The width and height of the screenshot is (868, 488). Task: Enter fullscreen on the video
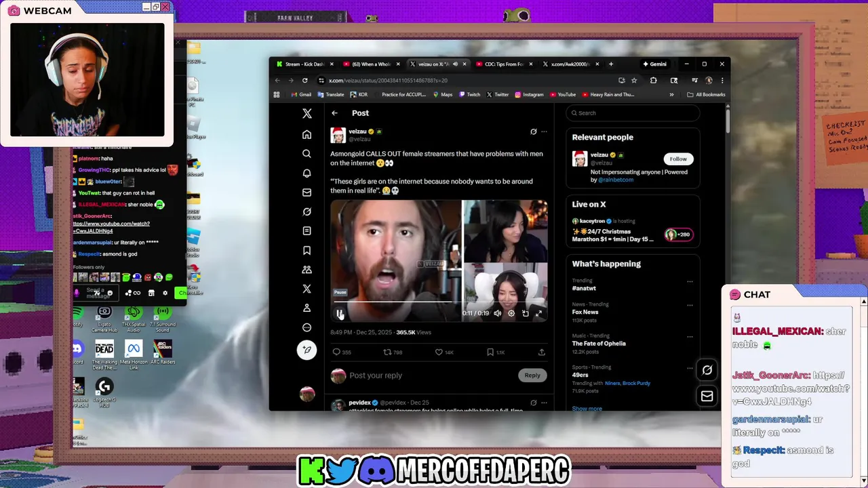pyautogui.click(x=538, y=313)
